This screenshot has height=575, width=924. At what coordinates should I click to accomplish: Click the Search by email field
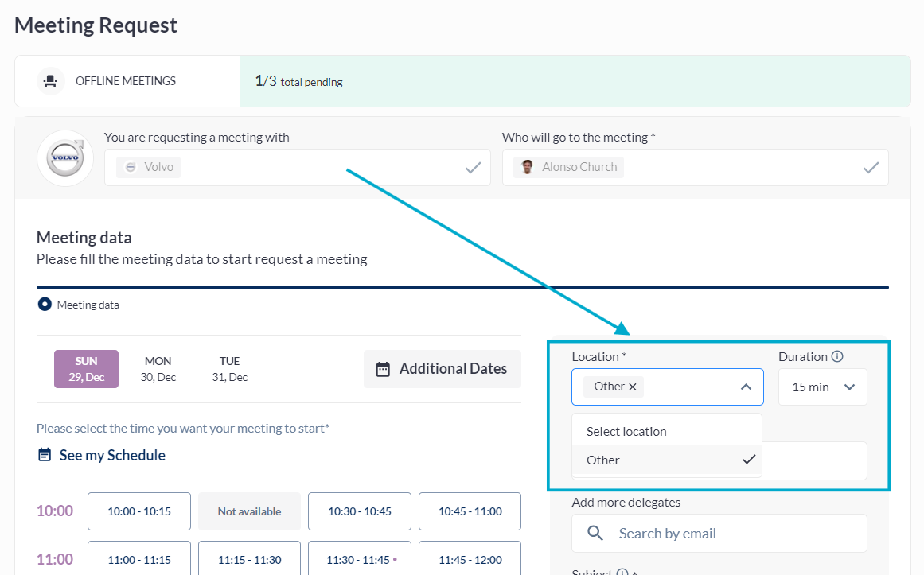pos(732,533)
